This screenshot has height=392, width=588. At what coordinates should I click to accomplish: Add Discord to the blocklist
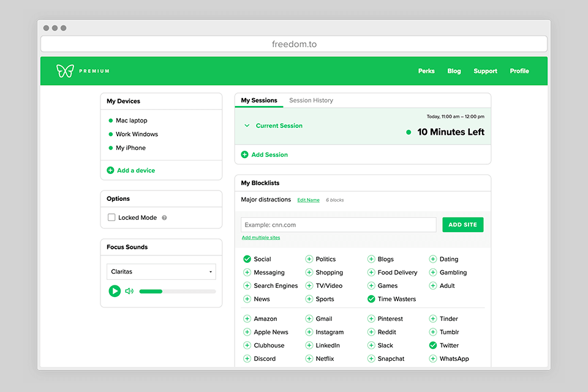(x=247, y=358)
